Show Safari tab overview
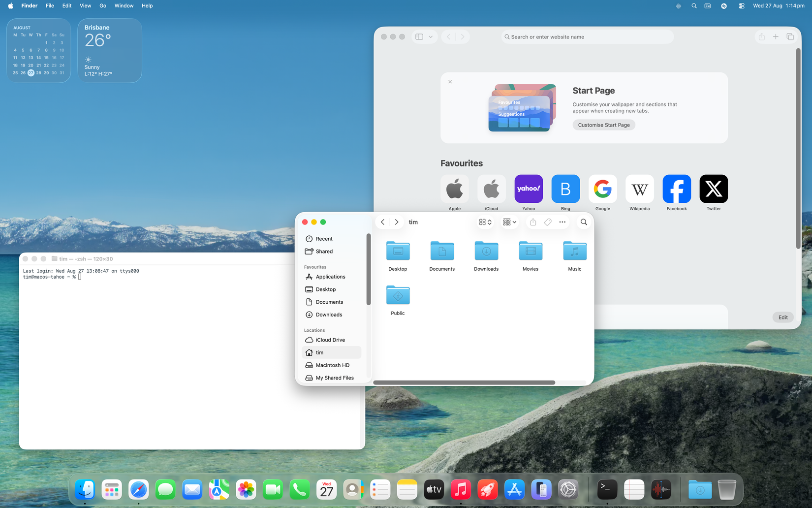 click(790, 36)
